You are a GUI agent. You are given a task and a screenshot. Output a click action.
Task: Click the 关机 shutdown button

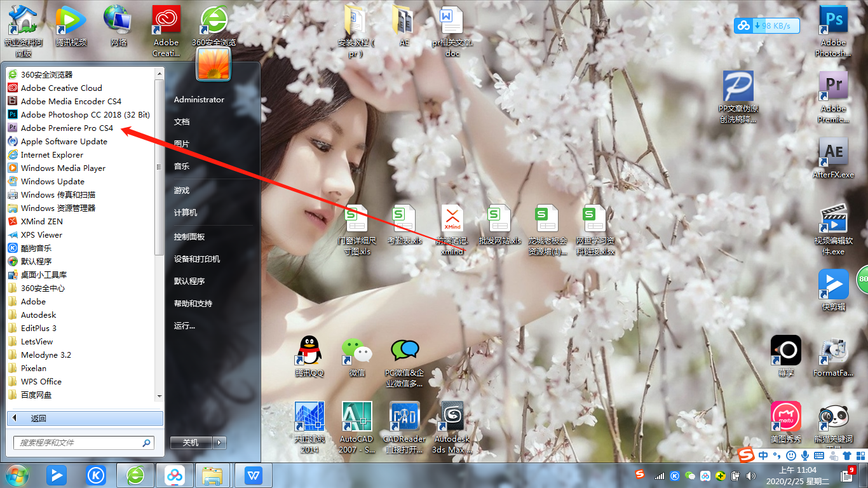coord(191,442)
